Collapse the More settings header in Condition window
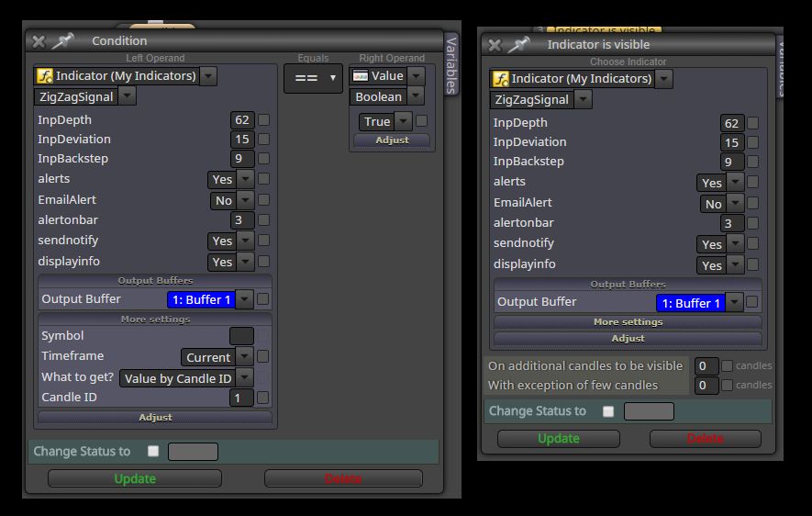 coord(155,320)
